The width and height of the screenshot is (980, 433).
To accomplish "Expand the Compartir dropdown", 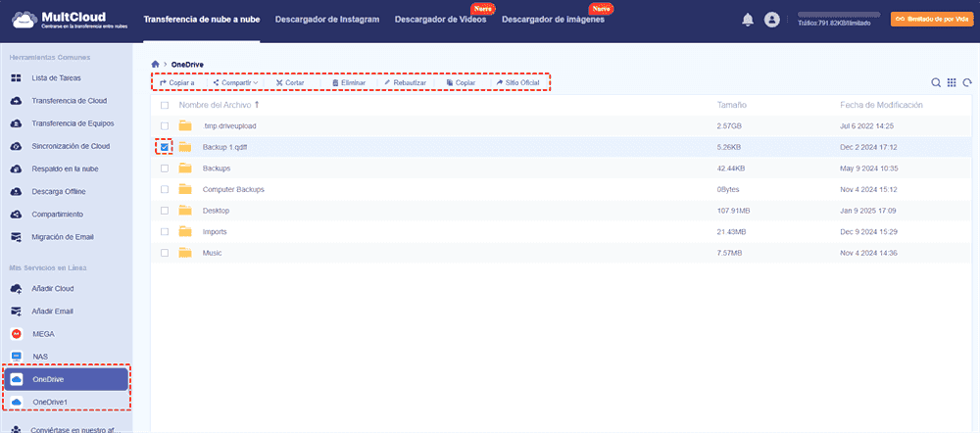I will (x=235, y=82).
